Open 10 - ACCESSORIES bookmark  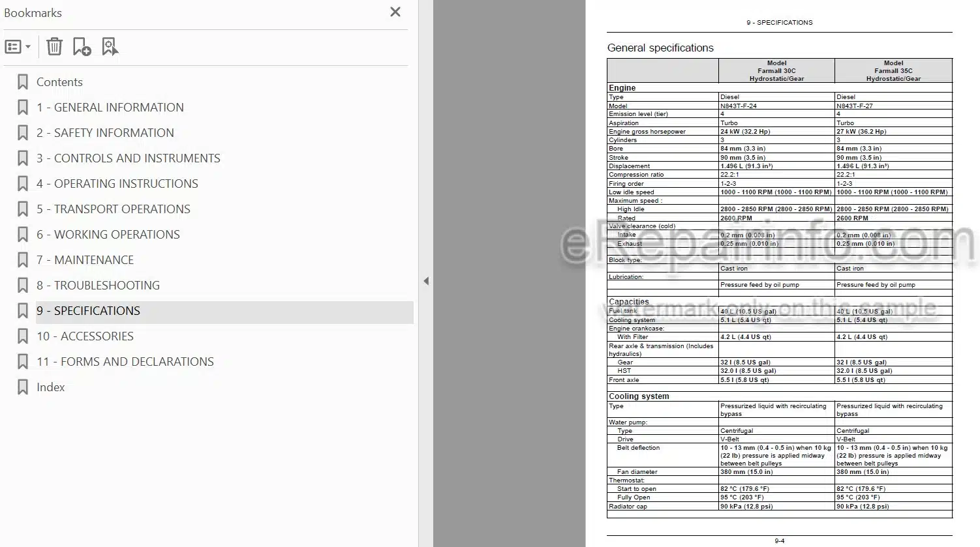(85, 336)
